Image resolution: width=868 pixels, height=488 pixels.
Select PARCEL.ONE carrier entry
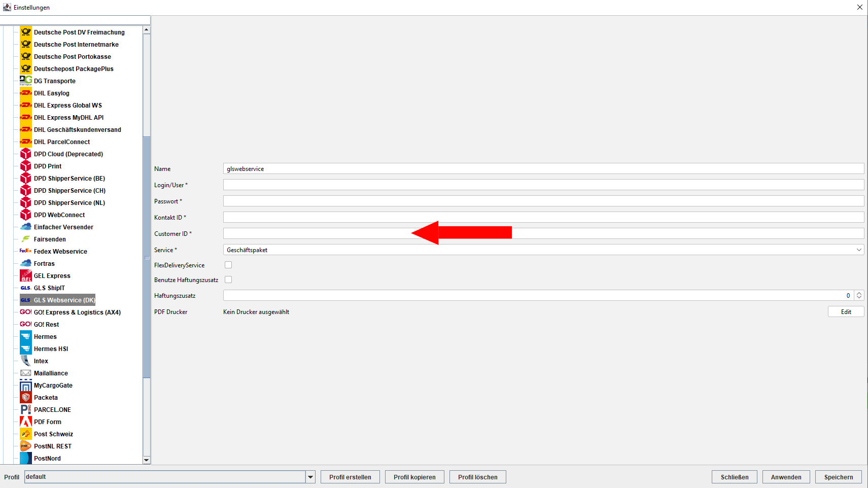tap(52, 409)
